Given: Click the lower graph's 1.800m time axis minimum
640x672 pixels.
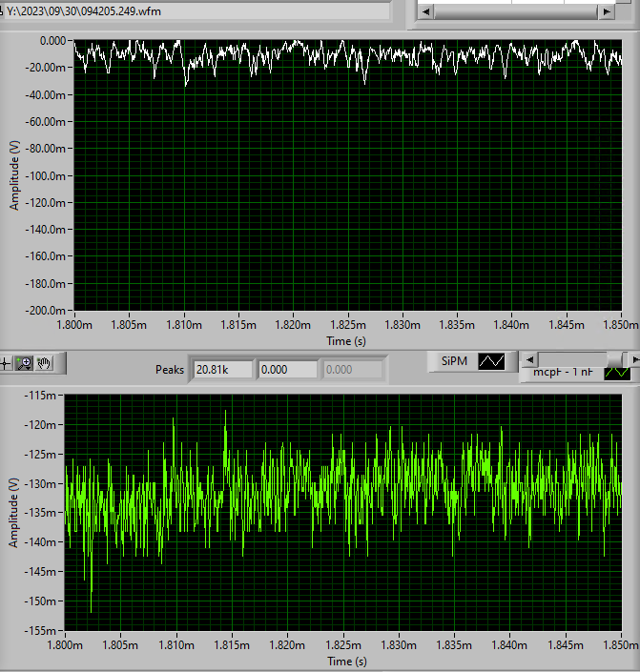Looking at the screenshot, I should (65, 646).
